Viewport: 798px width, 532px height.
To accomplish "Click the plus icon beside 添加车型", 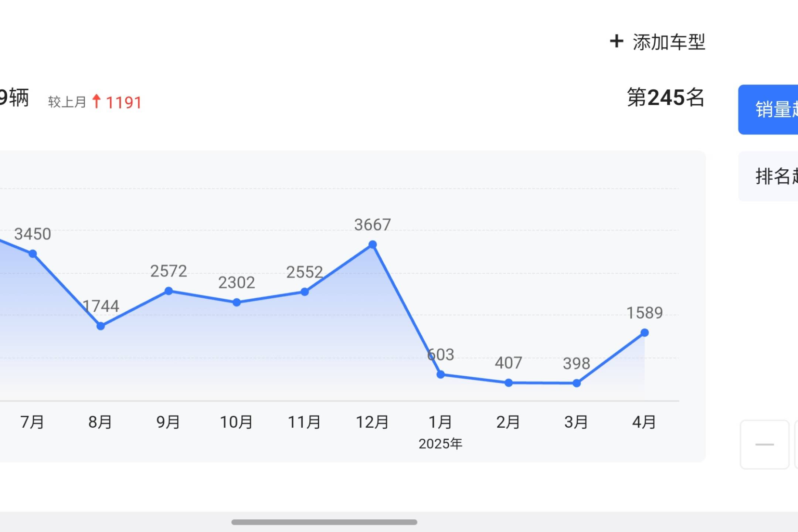I will (x=616, y=41).
